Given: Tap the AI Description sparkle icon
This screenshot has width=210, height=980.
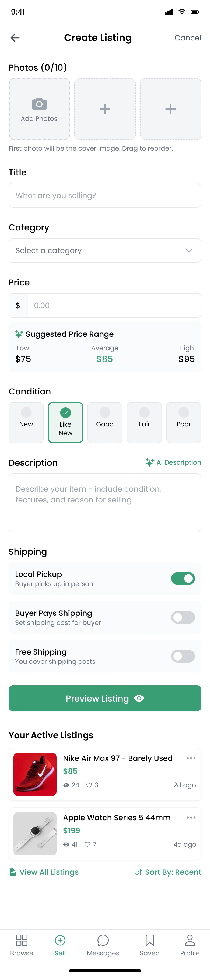Looking at the screenshot, I should [x=150, y=462].
